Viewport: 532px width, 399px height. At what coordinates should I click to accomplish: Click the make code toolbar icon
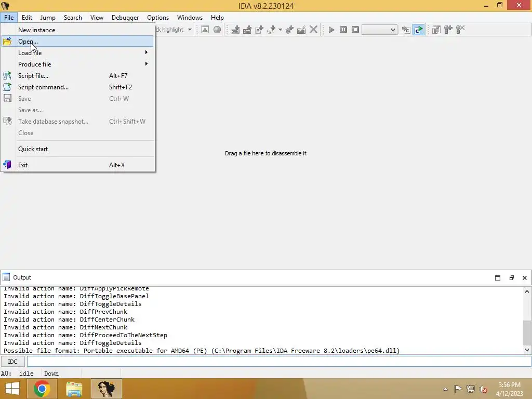coord(235,30)
